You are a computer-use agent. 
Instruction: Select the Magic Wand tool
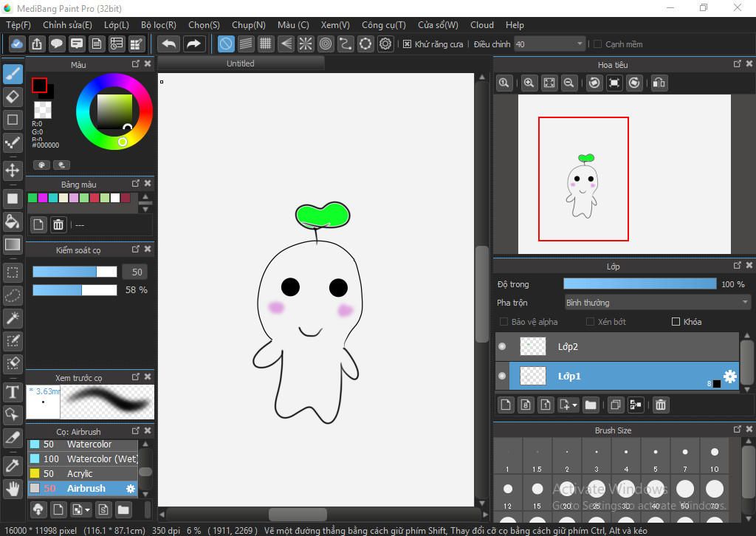(x=13, y=318)
